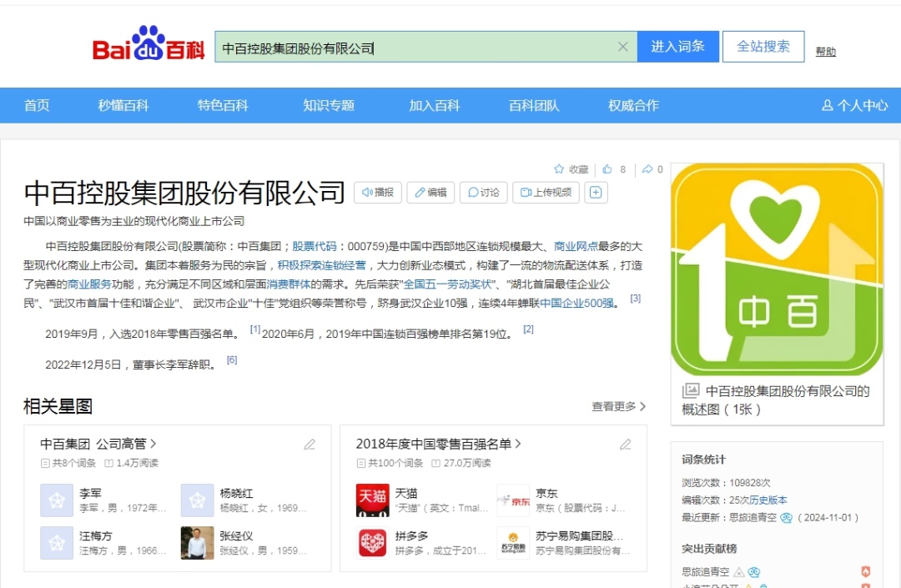Viewport: 901px width, 588px height.
Task: Click the 苏宁易购 logo icon
Action: [x=513, y=543]
